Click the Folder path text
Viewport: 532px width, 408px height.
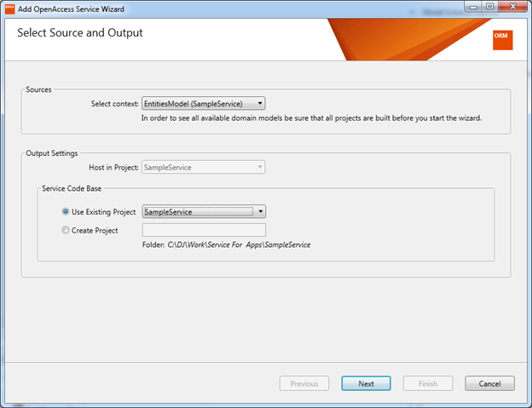pyautogui.click(x=226, y=244)
